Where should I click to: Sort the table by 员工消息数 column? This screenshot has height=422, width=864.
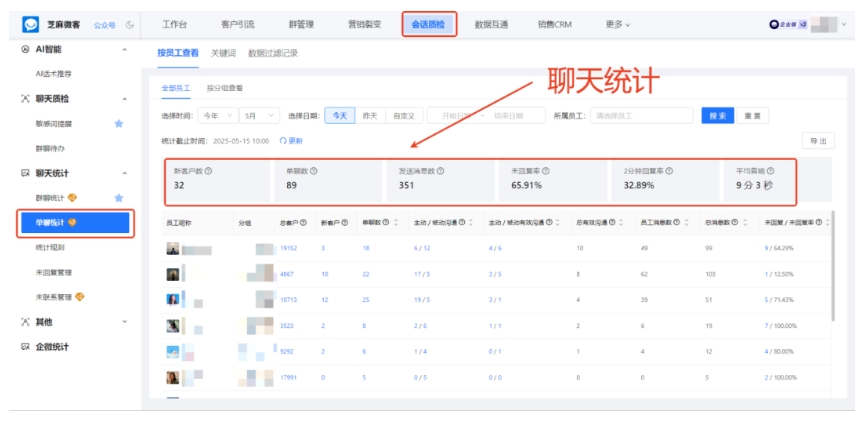click(685, 223)
